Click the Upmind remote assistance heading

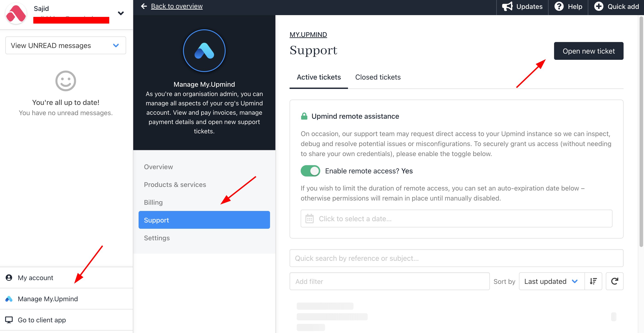pos(355,116)
